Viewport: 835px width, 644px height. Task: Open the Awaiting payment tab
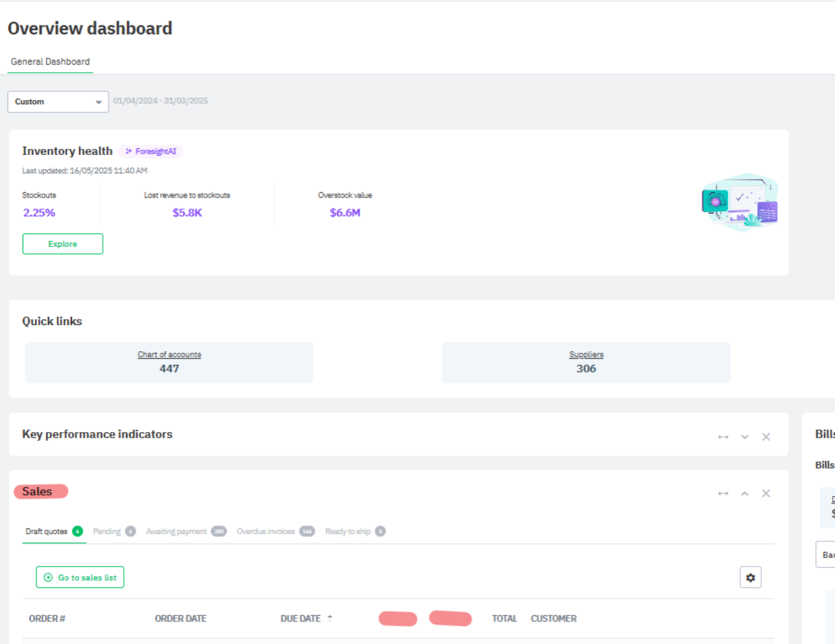pyautogui.click(x=176, y=532)
